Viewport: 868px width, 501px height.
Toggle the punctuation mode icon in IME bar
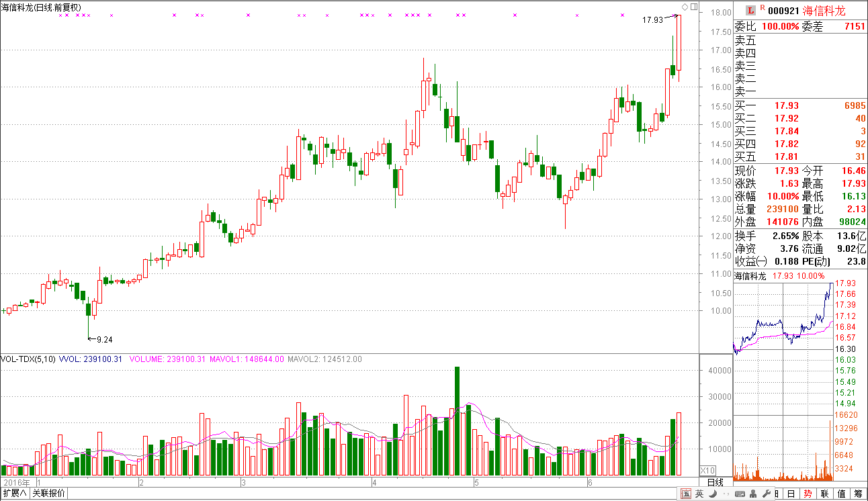point(726,495)
